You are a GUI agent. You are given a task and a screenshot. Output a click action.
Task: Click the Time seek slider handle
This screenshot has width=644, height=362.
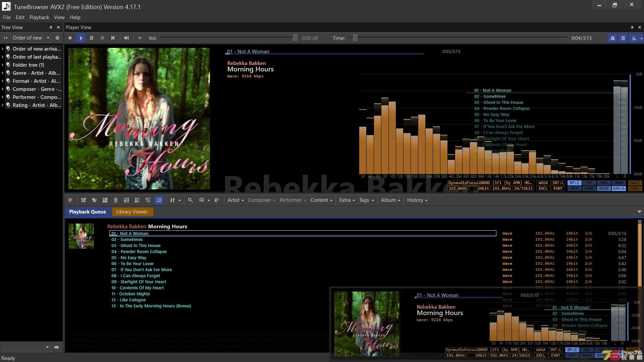click(355, 38)
